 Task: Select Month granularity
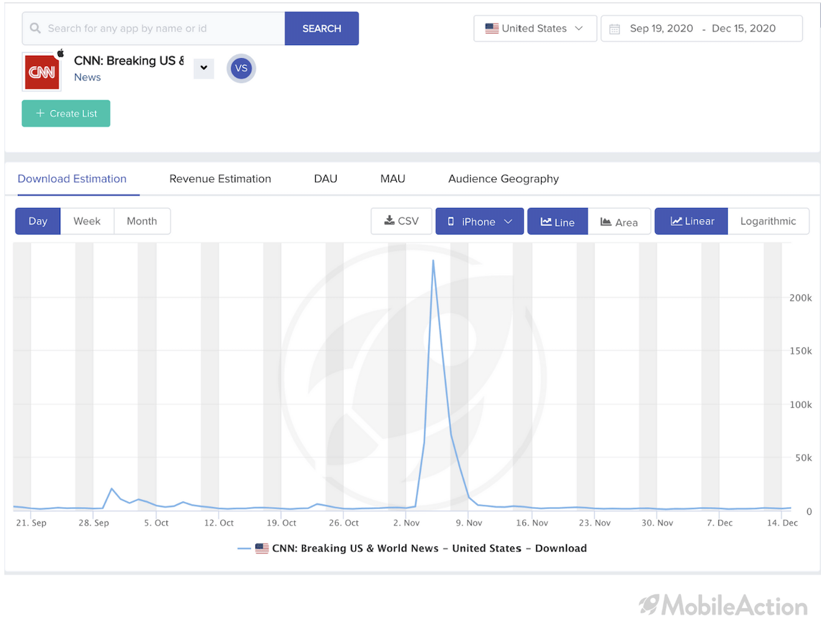point(142,222)
